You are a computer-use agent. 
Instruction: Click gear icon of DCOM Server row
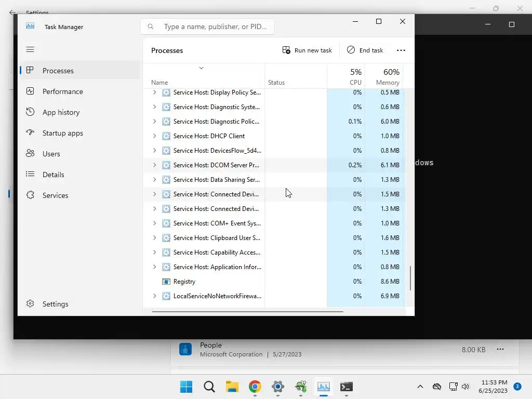click(x=166, y=165)
